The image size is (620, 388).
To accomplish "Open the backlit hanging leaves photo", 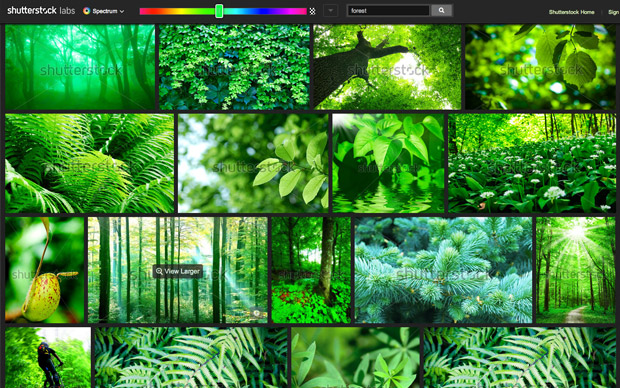I will pyautogui.click(x=540, y=67).
